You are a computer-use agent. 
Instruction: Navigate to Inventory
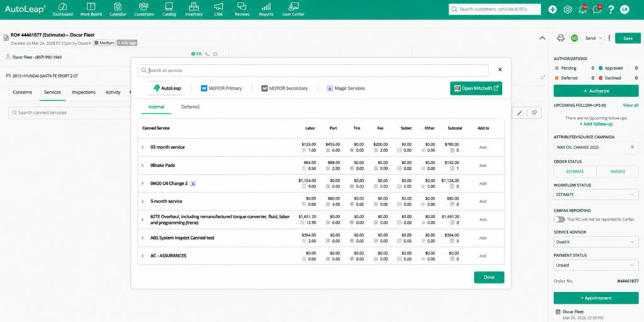click(x=194, y=9)
